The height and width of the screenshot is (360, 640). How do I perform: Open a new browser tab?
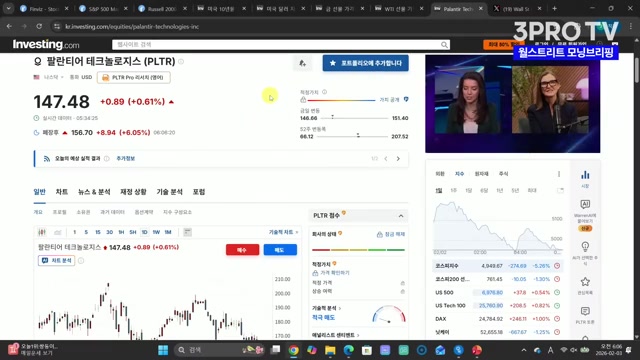(x=554, y=8)
